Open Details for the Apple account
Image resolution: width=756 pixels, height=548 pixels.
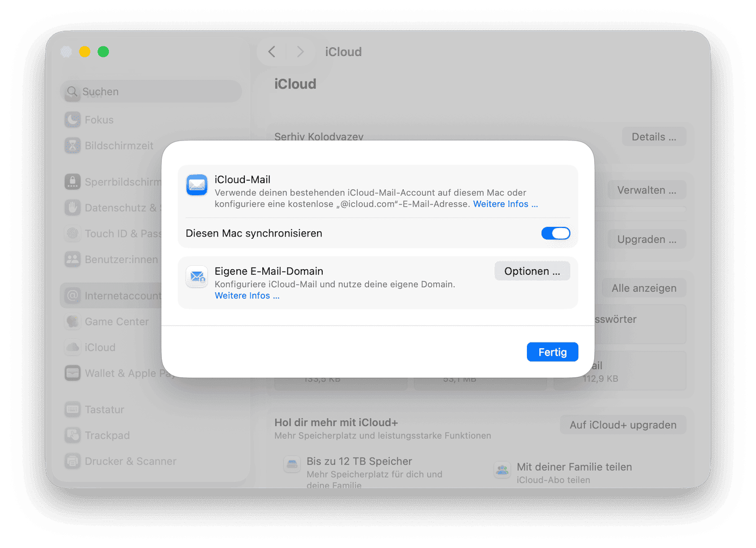654,137
